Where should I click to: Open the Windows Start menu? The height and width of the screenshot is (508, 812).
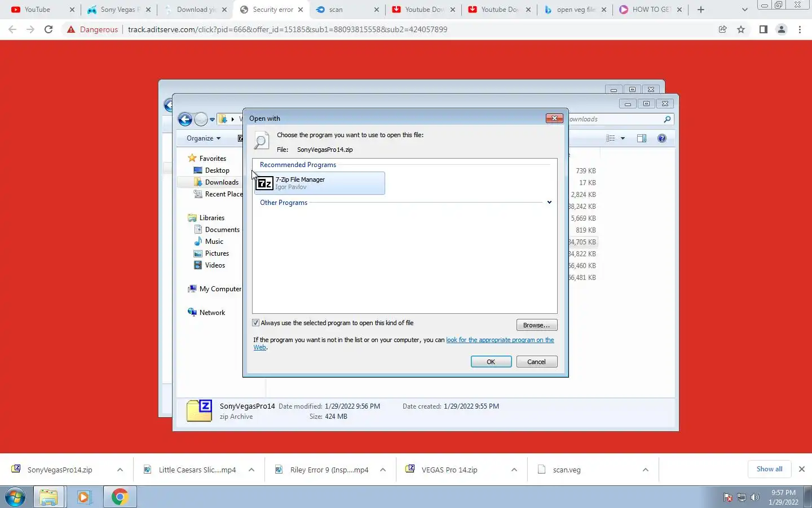tap(15, 497)
